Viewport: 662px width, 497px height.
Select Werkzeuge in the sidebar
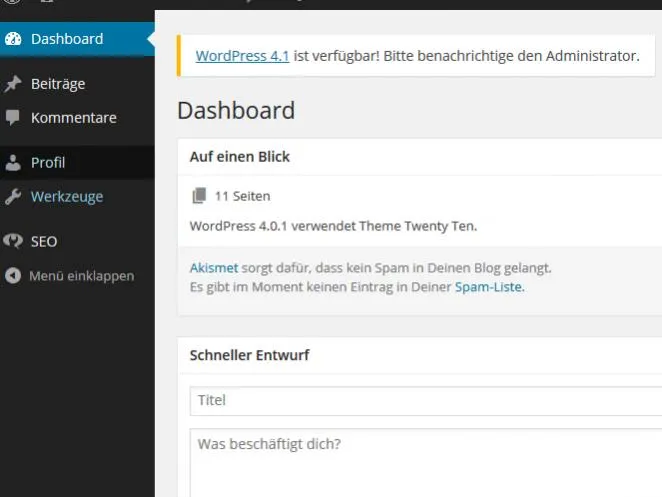click(x=77, y=197)
